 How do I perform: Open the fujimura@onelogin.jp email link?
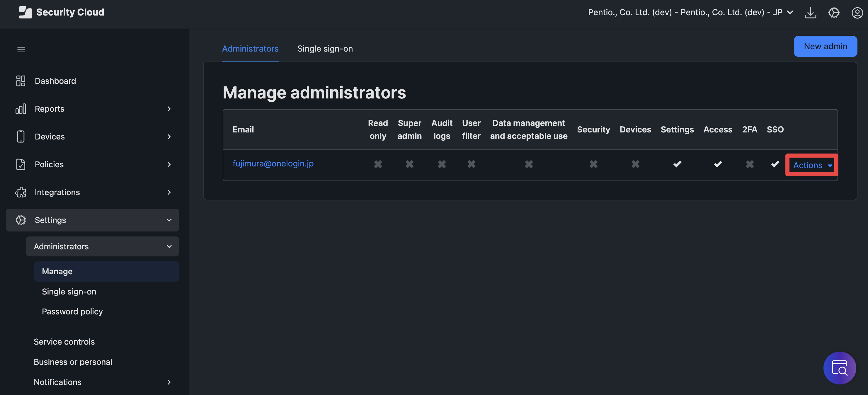(x=273, y=164)
